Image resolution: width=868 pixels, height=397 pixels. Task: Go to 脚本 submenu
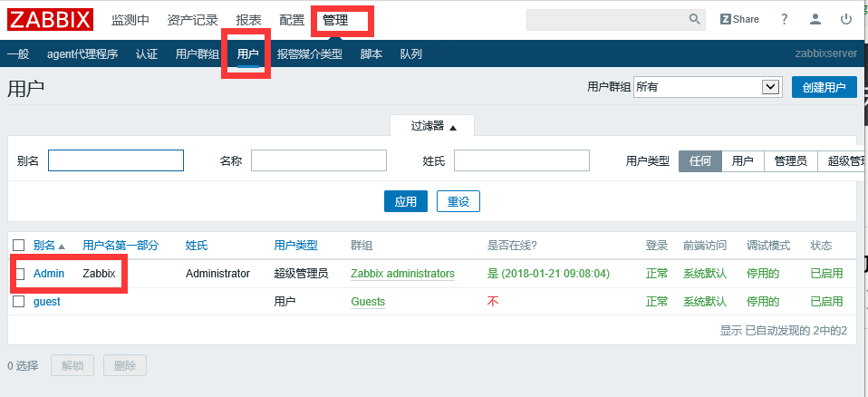[x=371, y=54]
